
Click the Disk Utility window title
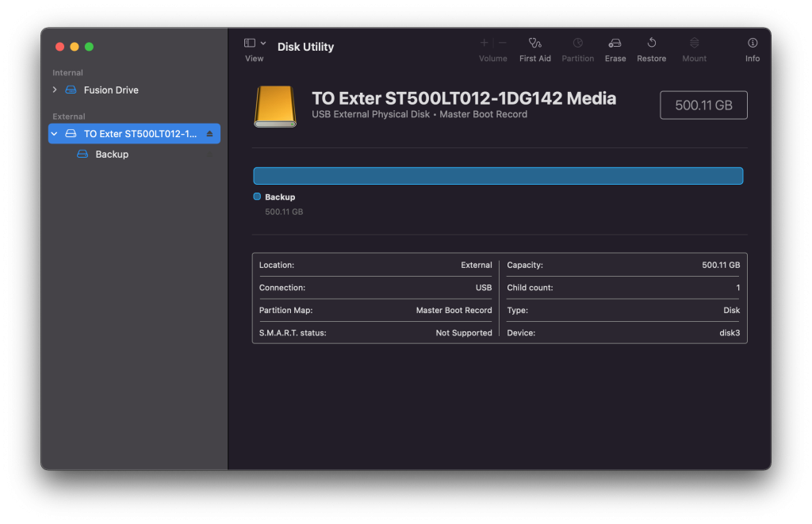[305, 47]
